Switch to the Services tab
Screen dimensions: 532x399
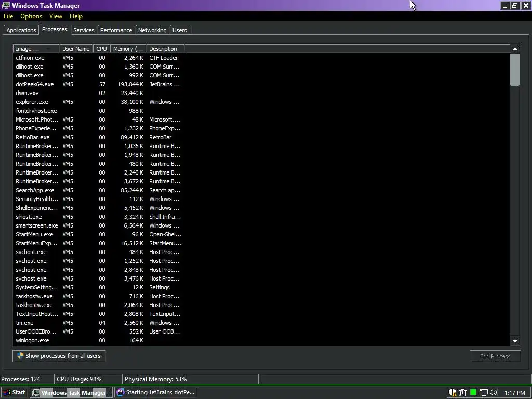click(x=84, y=30)
